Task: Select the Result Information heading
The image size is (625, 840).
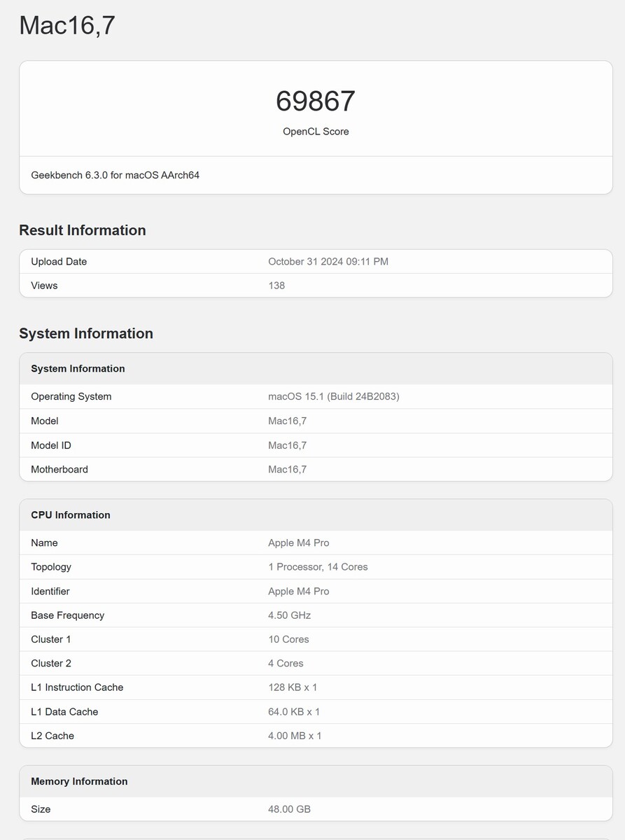Action: coord(83,230)
